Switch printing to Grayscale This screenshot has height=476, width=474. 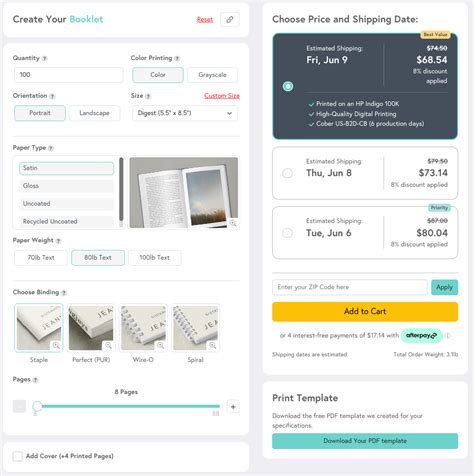tap(212, 75)
